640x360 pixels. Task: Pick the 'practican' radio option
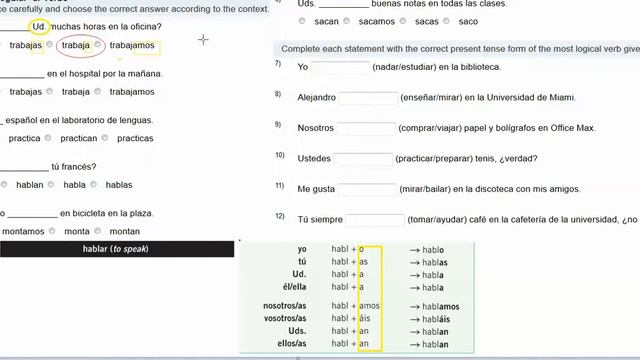(48, 138)
